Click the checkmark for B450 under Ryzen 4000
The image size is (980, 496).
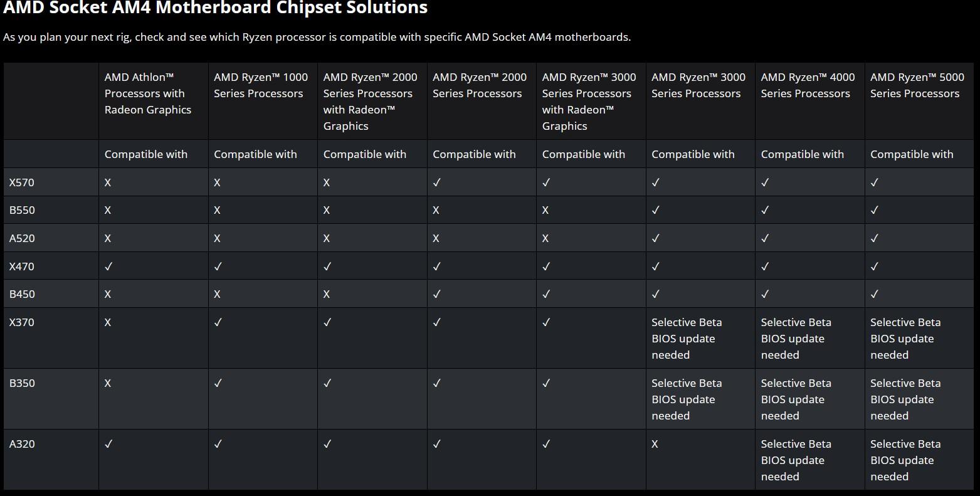click(x=765, y=294)
